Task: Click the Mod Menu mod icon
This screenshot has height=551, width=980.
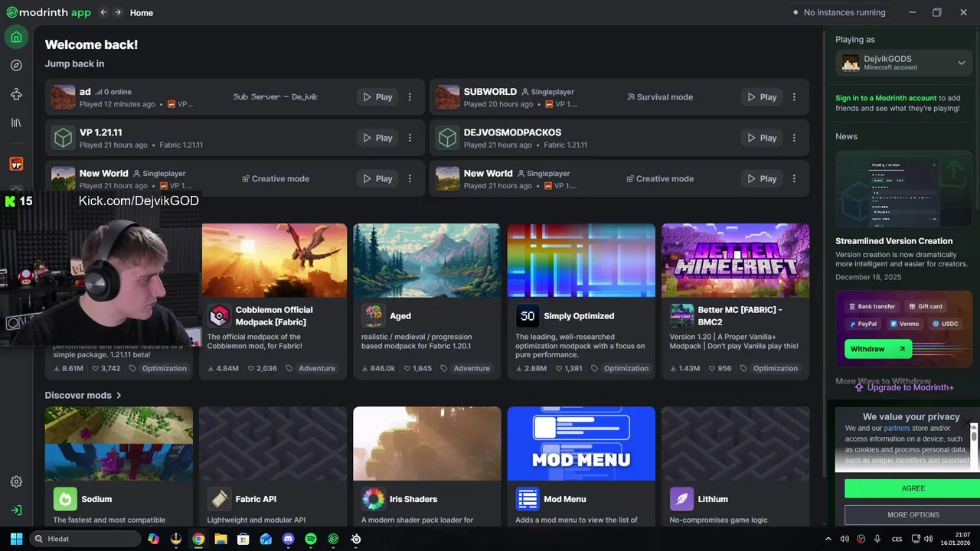Action: pyautogui.click(x=528, y=499)
